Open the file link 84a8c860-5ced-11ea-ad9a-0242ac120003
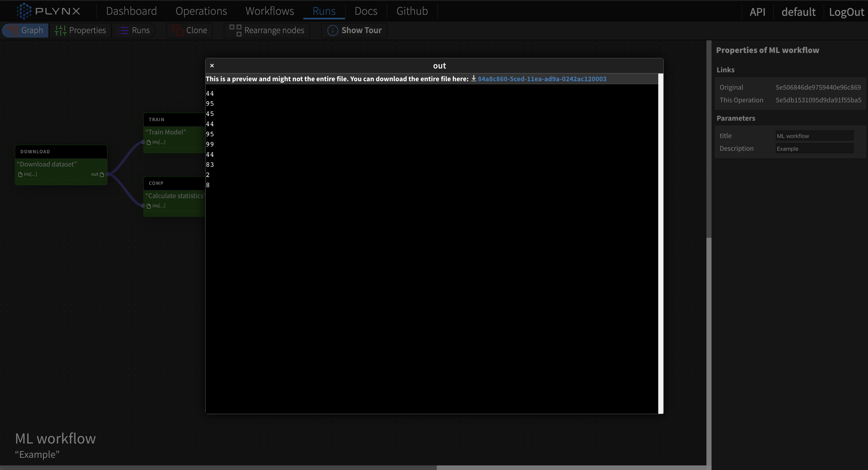 (542, 79)
